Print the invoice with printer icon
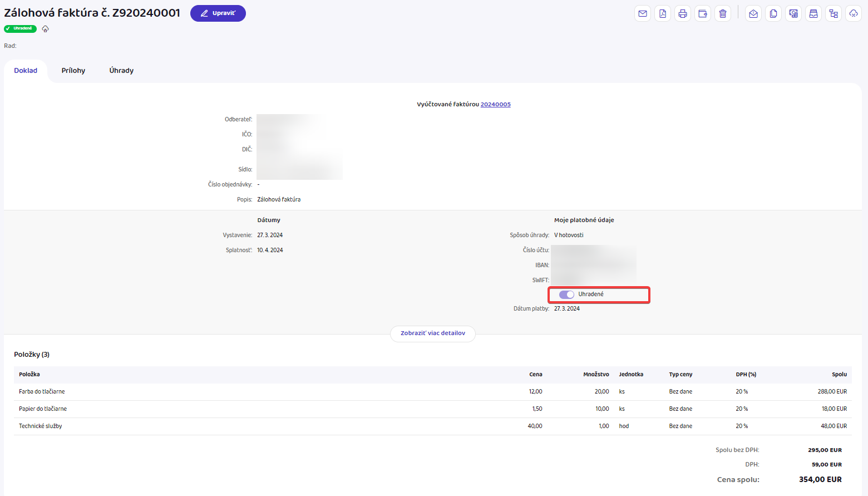Viewport: 868px width, 496px height. click(x=683, y=14)
